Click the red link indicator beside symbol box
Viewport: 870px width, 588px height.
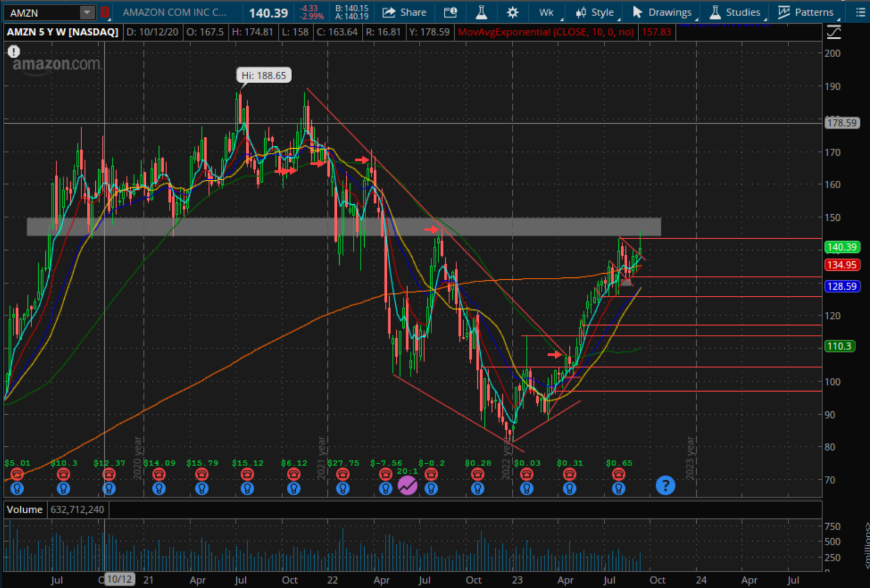tap(105, 12)
